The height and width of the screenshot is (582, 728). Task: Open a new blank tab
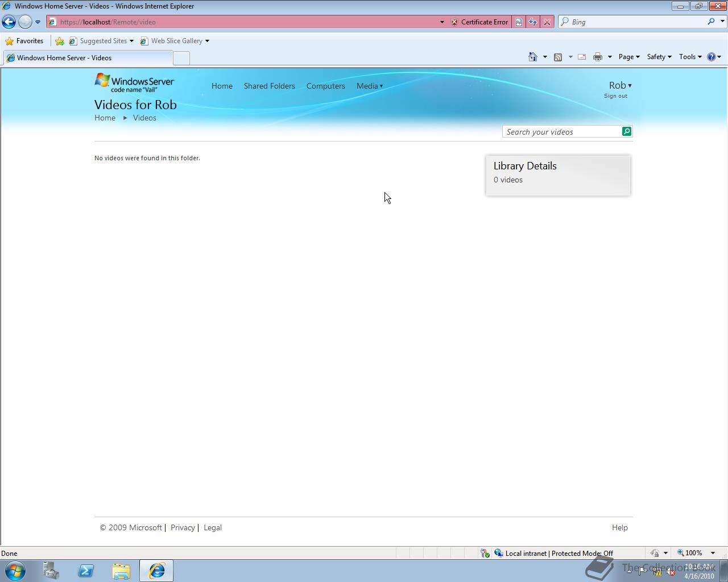[181, 58]
